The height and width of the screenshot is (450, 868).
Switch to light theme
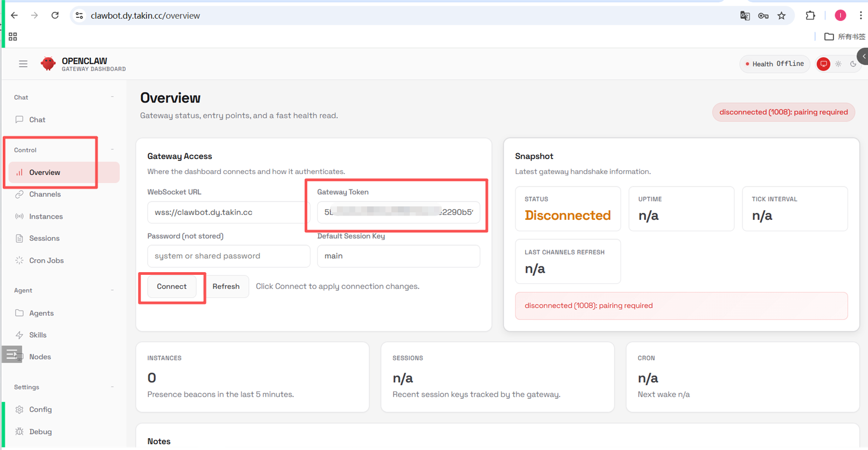[838, 64]
